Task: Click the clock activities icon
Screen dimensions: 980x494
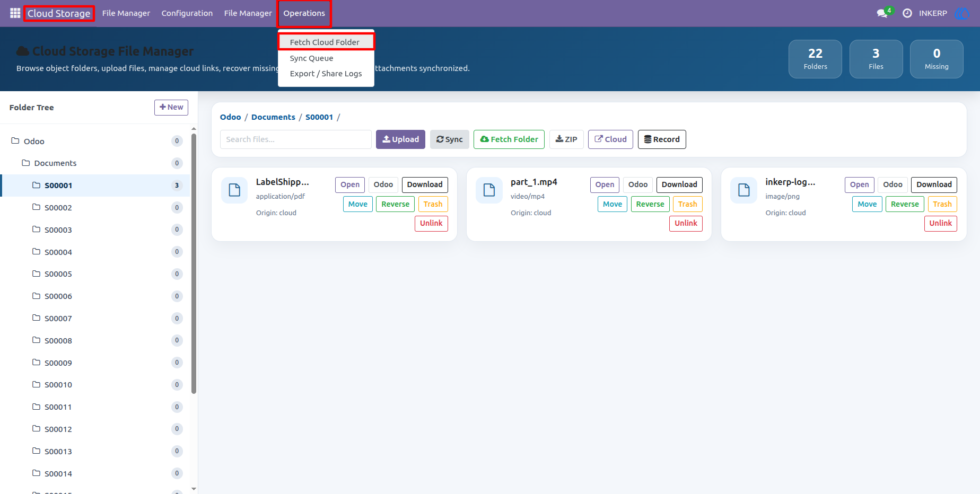Action: [907, 13]
